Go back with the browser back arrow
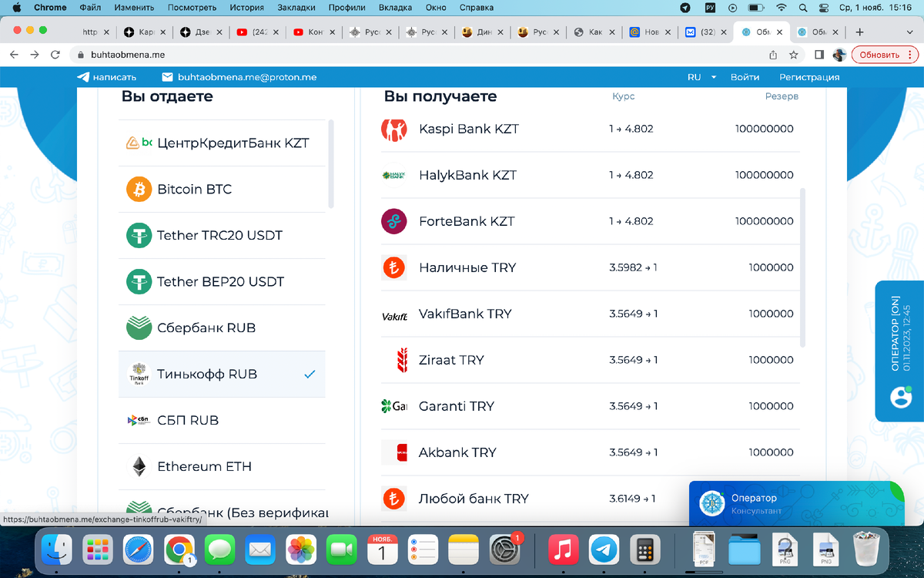This screenshot has height=578, width=924. [x=13, y=55]
